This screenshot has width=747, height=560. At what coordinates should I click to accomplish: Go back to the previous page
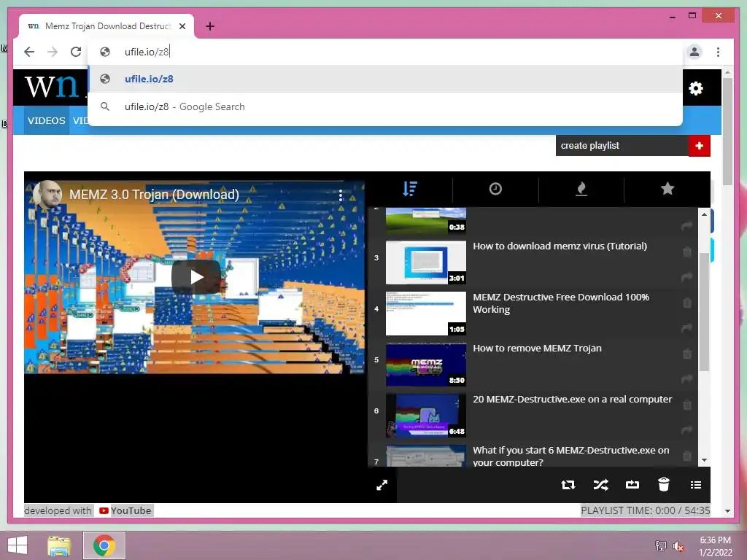pos(29,52)
